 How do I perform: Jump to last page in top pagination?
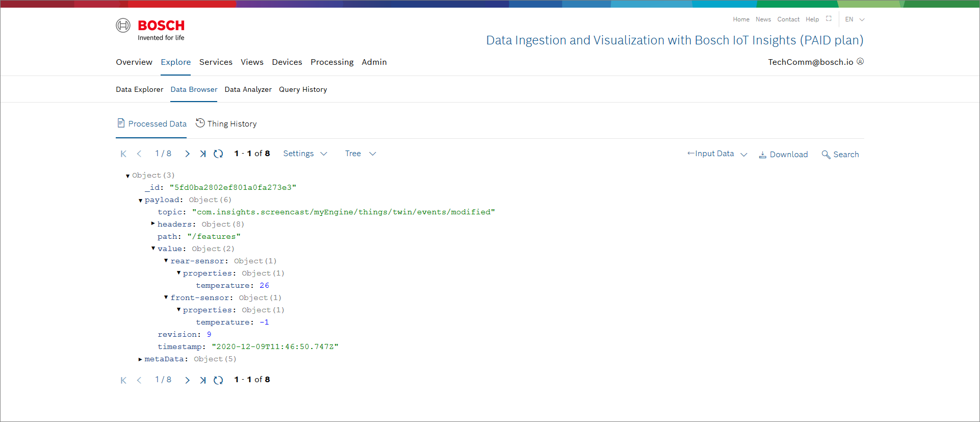coord(203,154)
